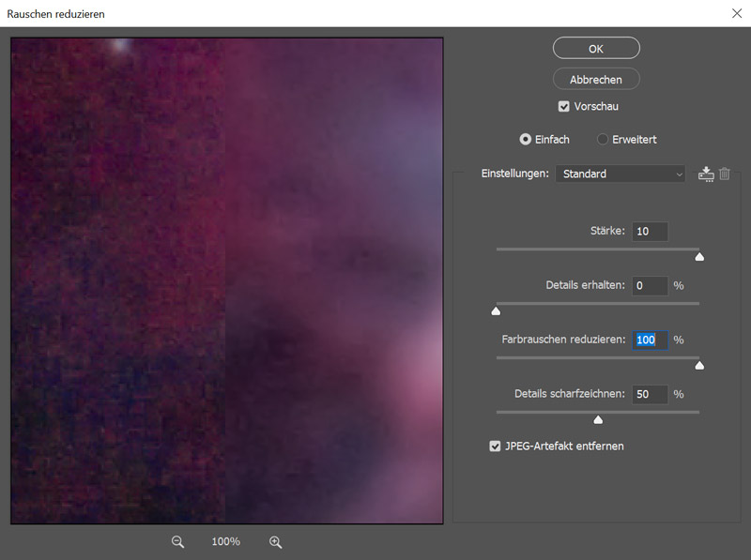Open the Einstellungen Standard dropdown
The height and width of the screenshot is (560, 751).
tap(621, 174)
